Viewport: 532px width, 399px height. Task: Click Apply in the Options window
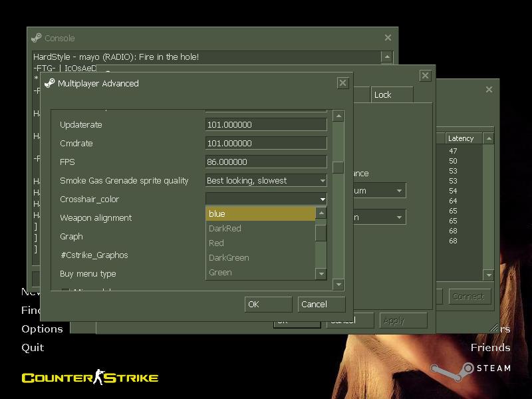[x=403, y=321]
